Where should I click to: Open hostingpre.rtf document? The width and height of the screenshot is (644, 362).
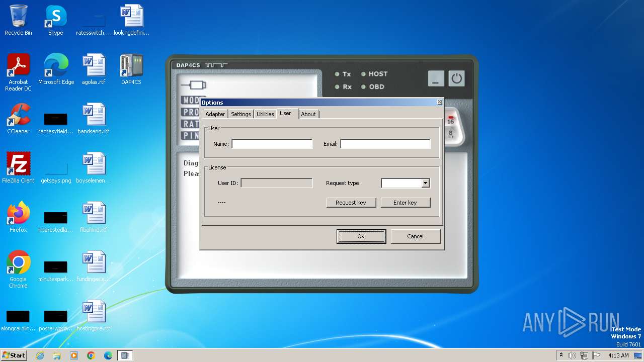pos(94,316)
